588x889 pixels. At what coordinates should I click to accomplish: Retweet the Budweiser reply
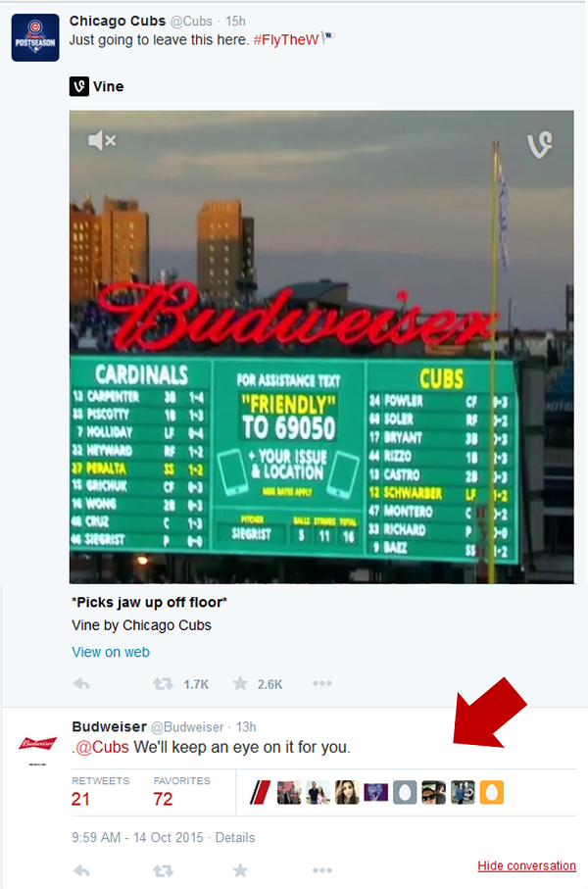163,870
